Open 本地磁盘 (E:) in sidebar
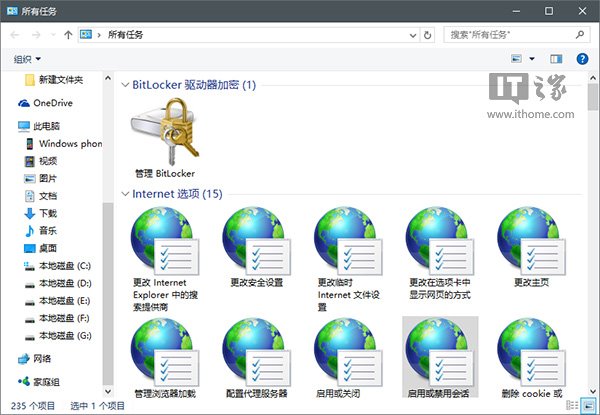 click(x=57, y=301)
